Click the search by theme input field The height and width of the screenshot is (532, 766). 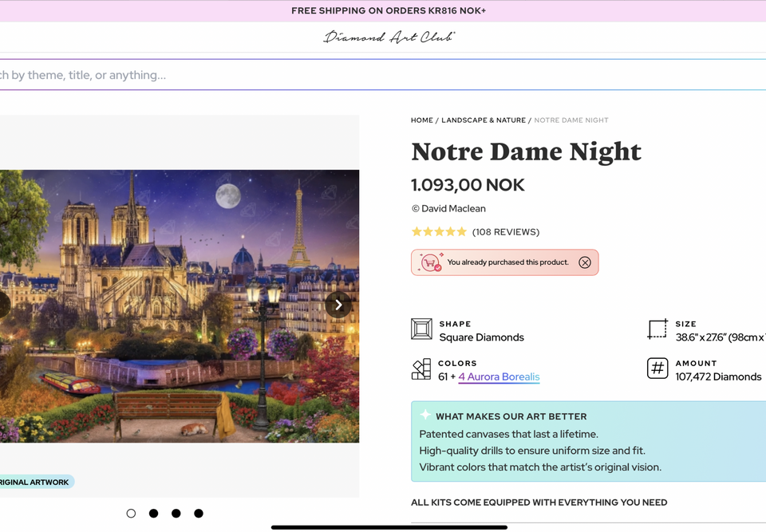[x=383, y=75]
